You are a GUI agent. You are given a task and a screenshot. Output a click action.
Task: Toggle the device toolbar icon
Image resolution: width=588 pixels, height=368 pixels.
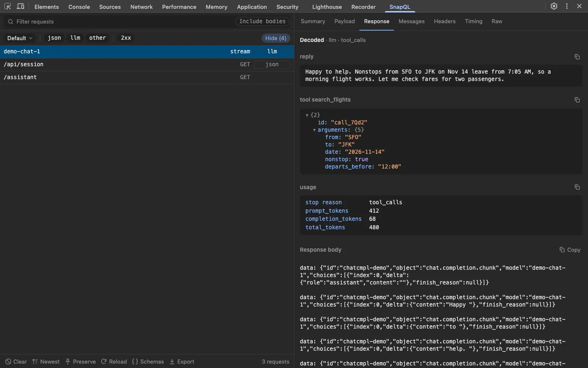click(x=21, y=6)
